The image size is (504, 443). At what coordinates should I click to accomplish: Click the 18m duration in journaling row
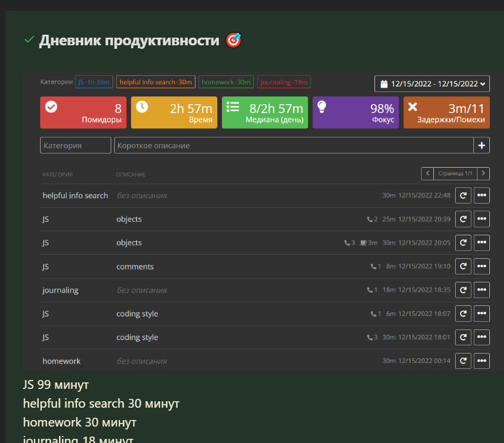[389, 290]
